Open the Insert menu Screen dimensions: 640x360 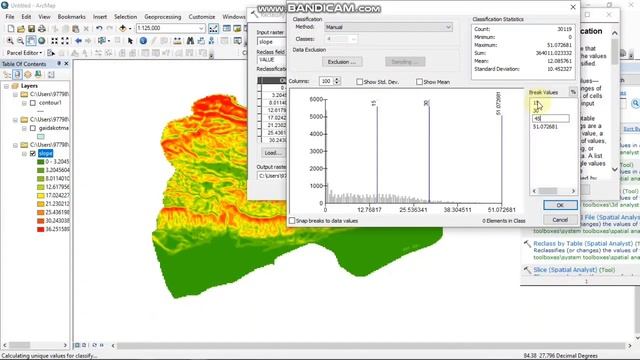100,17
